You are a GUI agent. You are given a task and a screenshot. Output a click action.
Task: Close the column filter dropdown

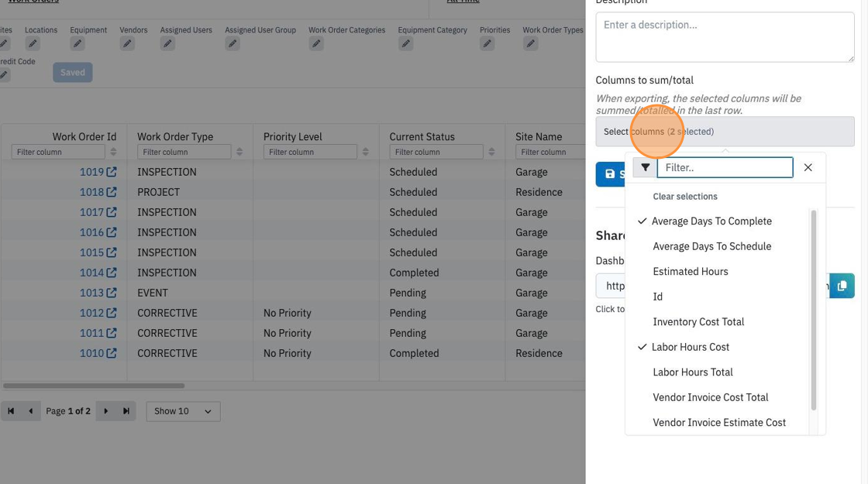coord(808,167)
